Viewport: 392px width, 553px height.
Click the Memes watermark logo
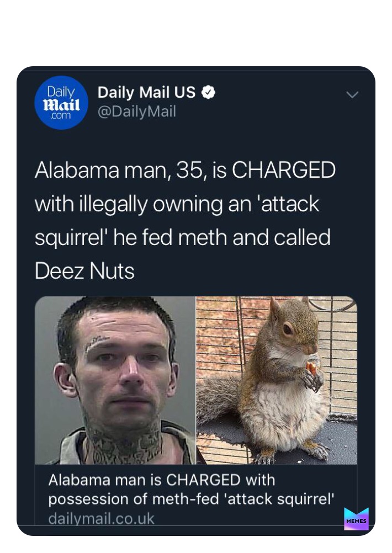356,519
